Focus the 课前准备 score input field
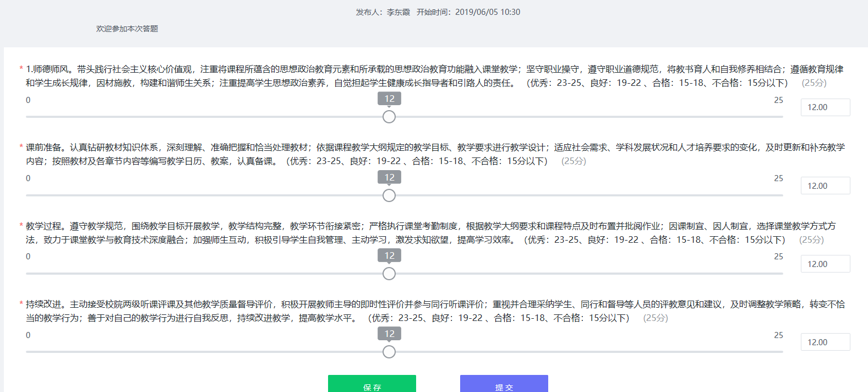The width and height of the screenshot is (868, 392). (x=825, y=186)
